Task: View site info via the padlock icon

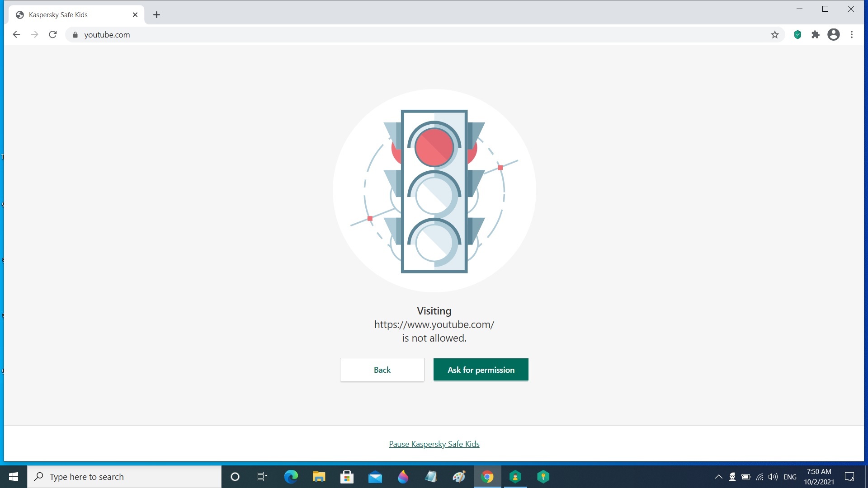Action: click(75, 35)
